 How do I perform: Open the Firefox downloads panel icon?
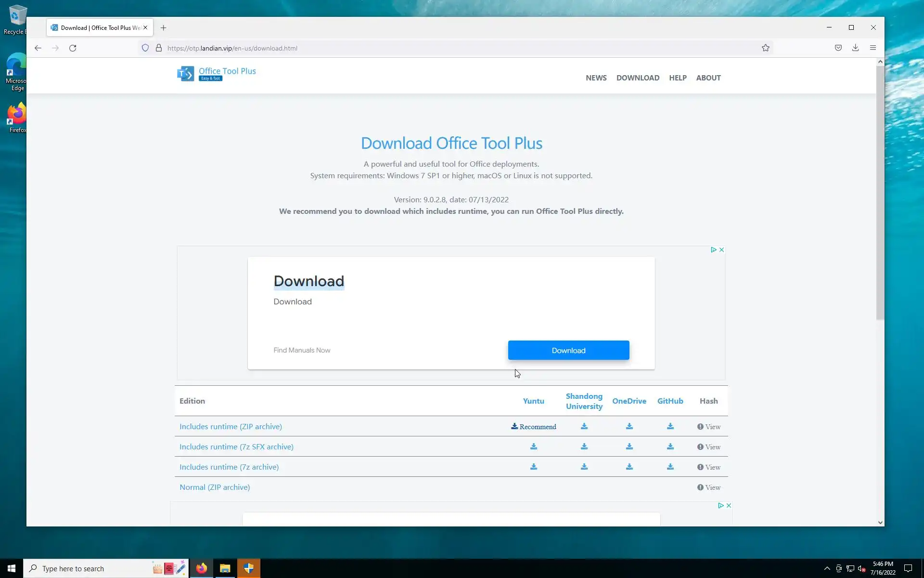855,48
